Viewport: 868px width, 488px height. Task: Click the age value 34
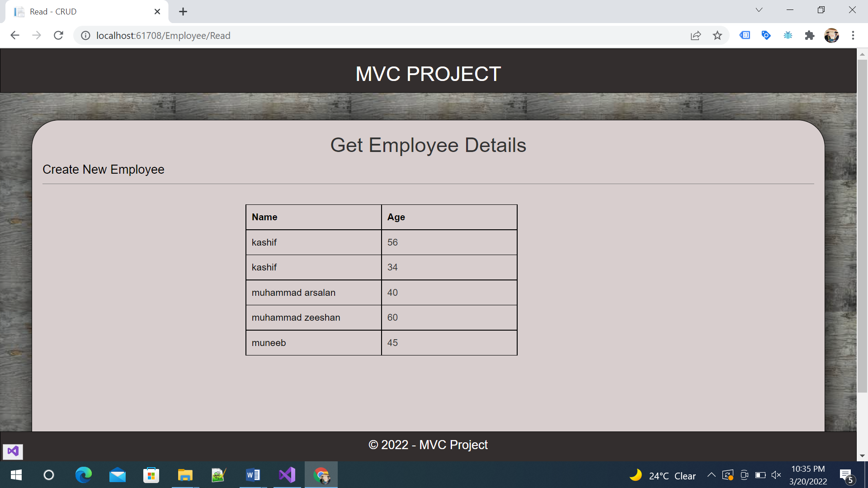[392, 267]
